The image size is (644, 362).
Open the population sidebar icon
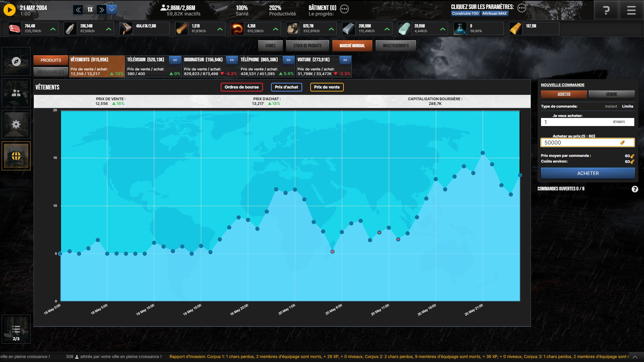click(16, 93)
